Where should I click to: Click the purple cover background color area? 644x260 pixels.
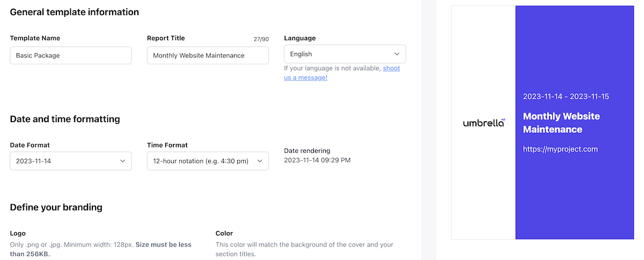[574, 204]
